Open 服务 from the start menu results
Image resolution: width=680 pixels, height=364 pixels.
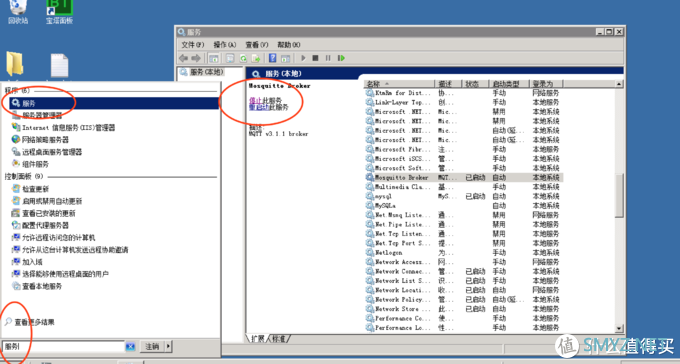(x=114, y=103)
